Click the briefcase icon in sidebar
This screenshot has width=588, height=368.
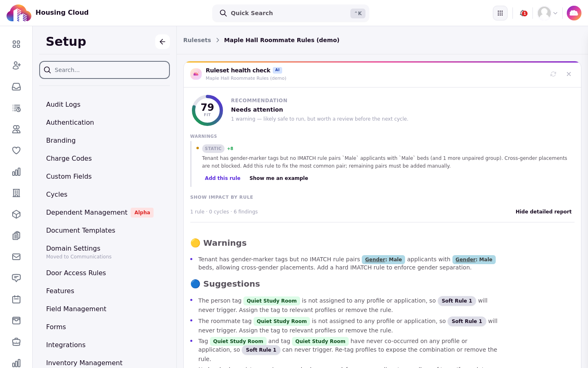point(16,342)
